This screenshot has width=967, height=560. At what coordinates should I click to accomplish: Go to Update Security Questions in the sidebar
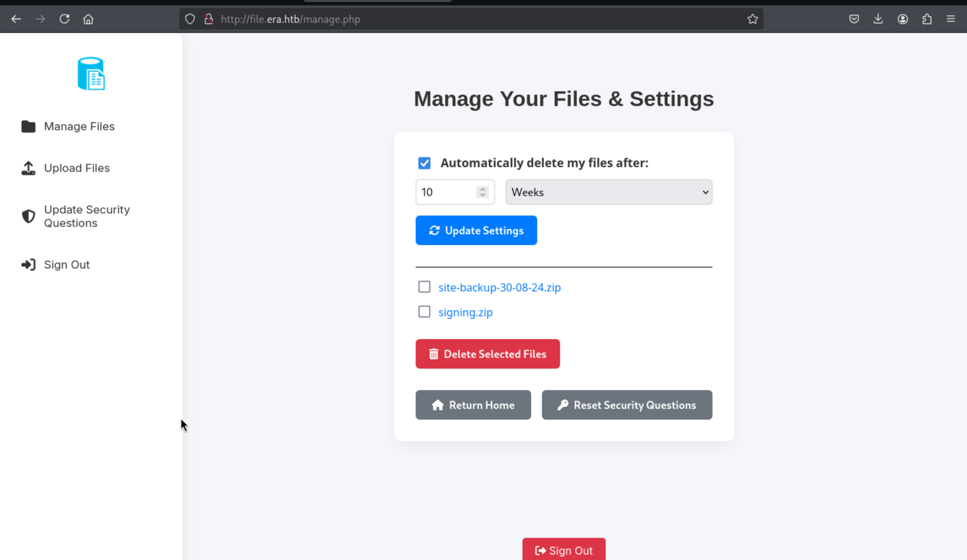[87, 216]
